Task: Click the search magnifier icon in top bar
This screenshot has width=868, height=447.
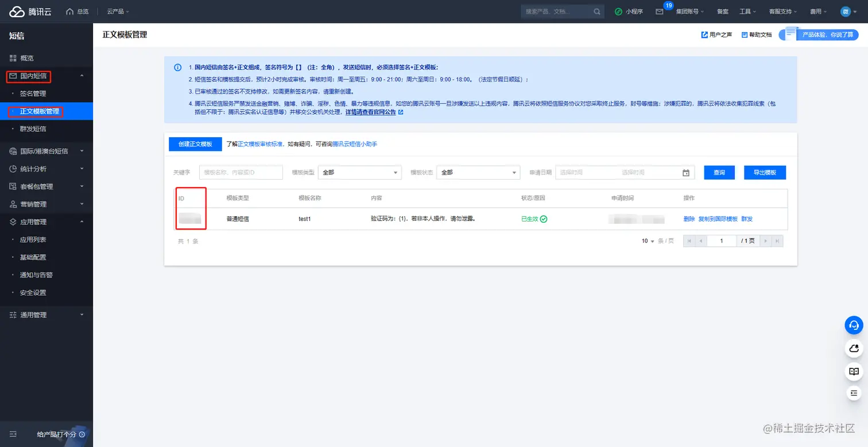Action: point(597,11)
